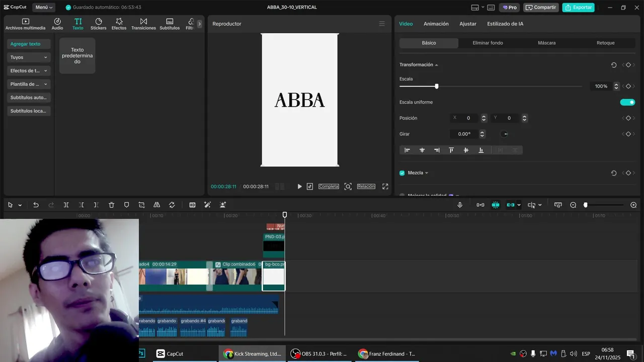The image size is (644, 362).
Task: Switch to the Animación tab
Action: pos(436,24)
